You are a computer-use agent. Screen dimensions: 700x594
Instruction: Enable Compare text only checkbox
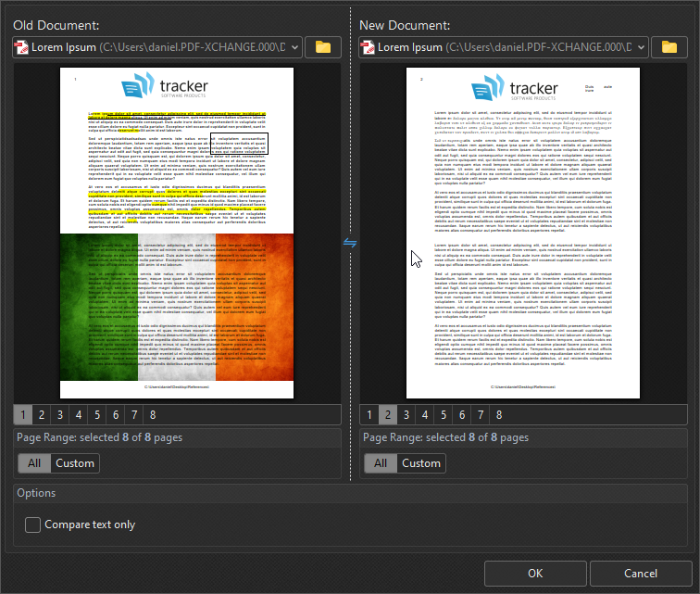click(32, 524)
